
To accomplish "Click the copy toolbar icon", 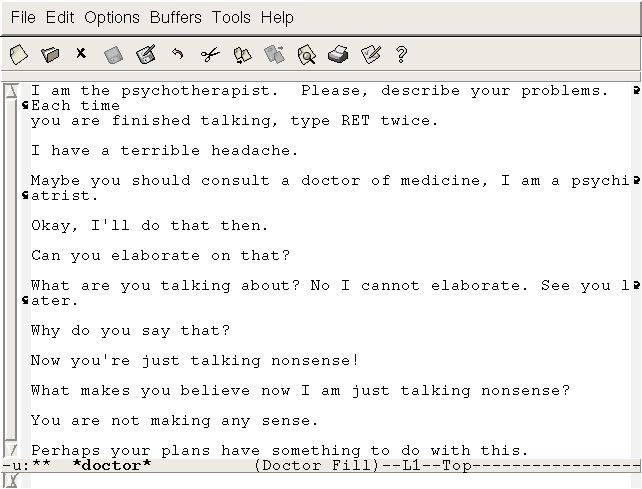I will click(x=242, y=54).
